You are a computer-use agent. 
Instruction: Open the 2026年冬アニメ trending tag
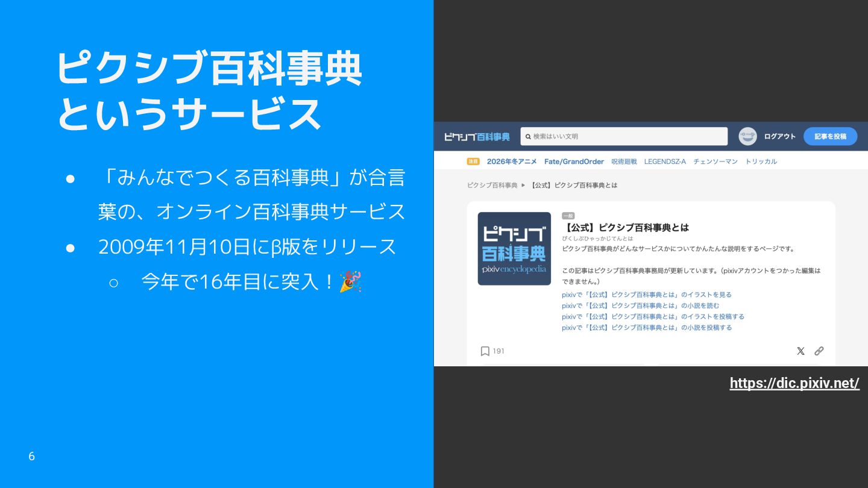click(512, 161)
